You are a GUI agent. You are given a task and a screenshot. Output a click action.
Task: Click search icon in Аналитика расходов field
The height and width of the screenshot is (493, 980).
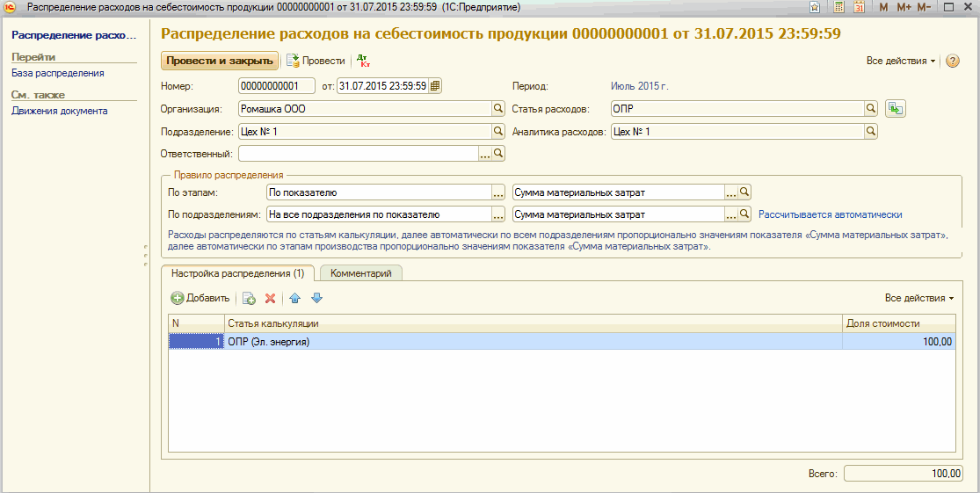pos(871,131)
